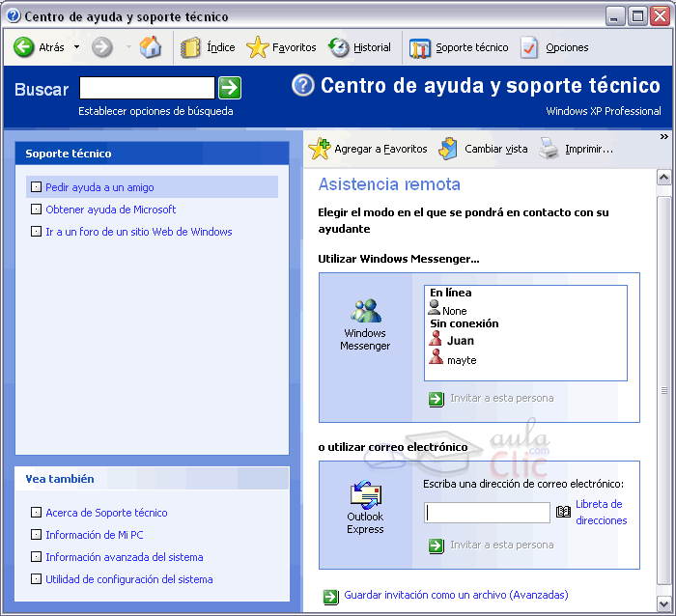Viewport: 676px width, 616px height.
Task: Expand the toolbar overflow chevron
Action: pos(663,137)
